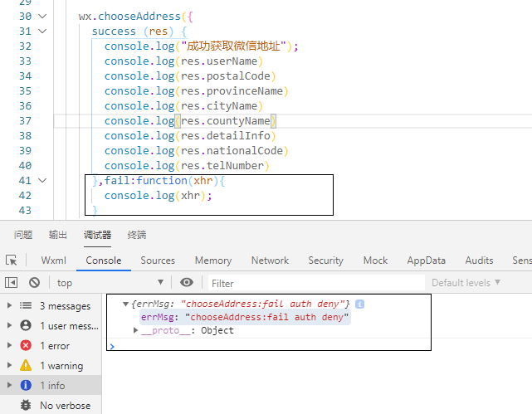Click the eye live expression icon
This screenshot has width=532, height=414.
(187, 282)
